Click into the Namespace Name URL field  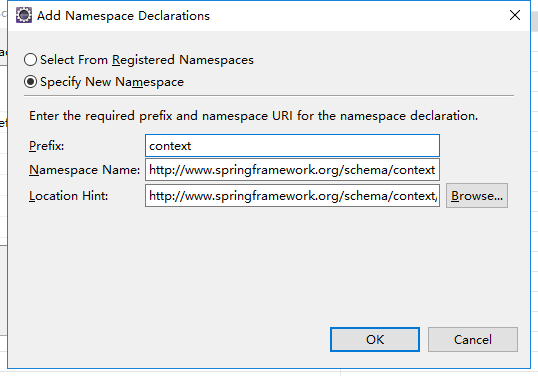[292, 169]
